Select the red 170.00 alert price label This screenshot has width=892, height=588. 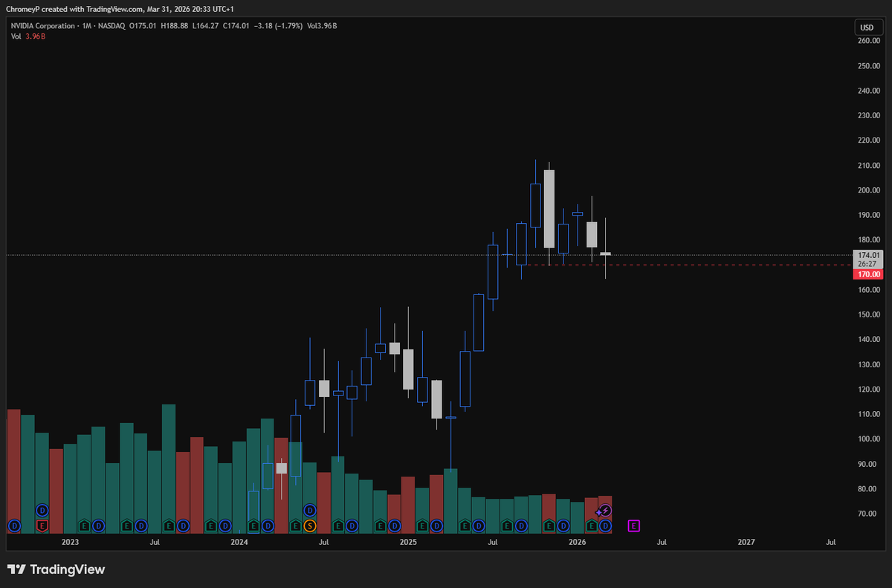(x=870, y=274)
